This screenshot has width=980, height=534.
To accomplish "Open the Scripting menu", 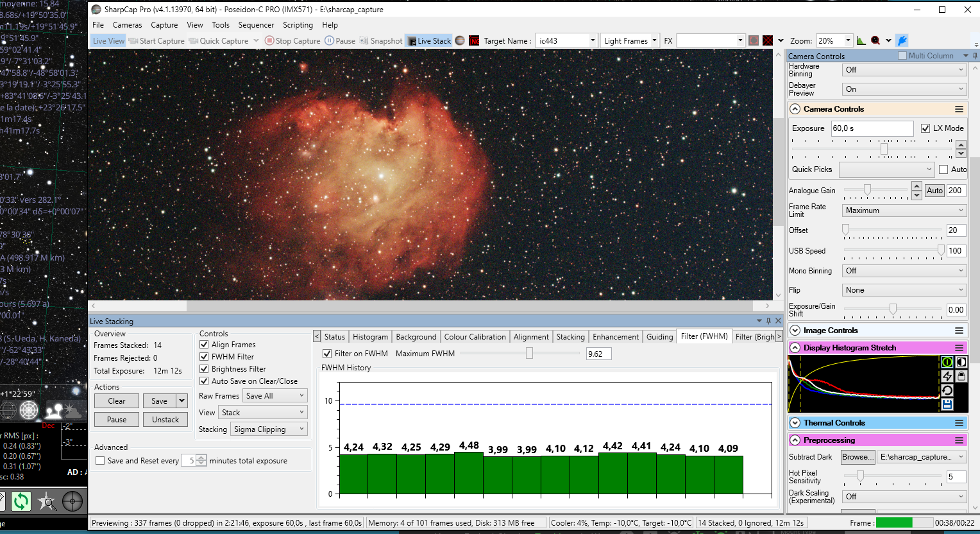I will click(298, 25).
